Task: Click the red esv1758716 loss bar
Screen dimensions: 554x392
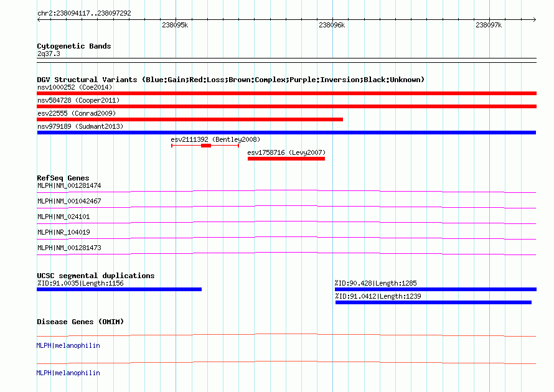Action: point(286,159)
